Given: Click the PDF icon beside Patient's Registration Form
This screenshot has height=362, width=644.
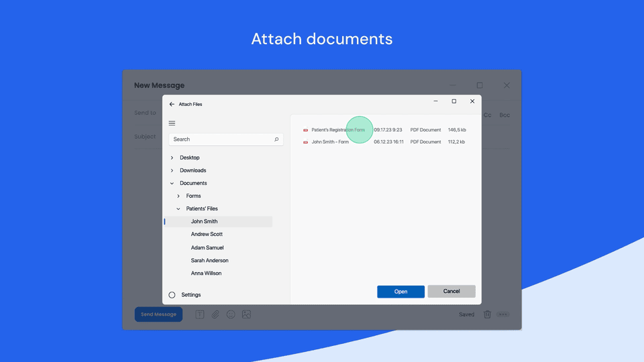Looking at the screenshot, I should (x=306, y=130).
